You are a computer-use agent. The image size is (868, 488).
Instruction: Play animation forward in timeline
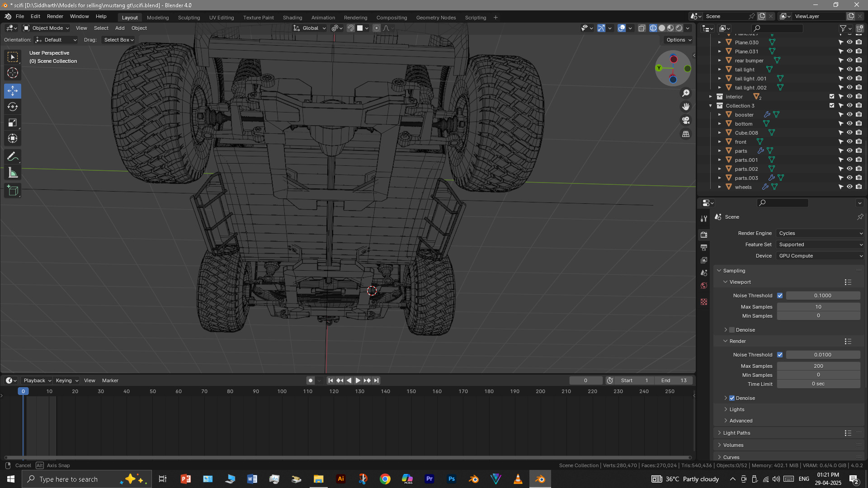coord(358,380)
